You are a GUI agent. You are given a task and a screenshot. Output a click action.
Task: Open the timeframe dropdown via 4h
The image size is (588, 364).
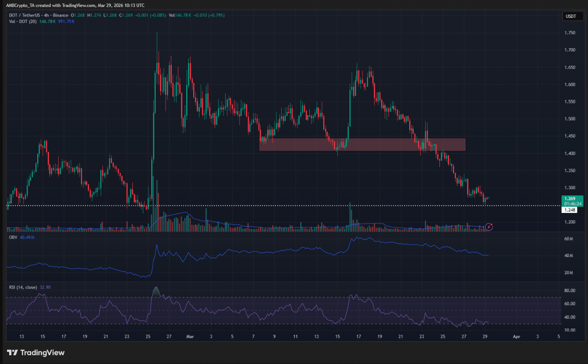click(46, 15)
